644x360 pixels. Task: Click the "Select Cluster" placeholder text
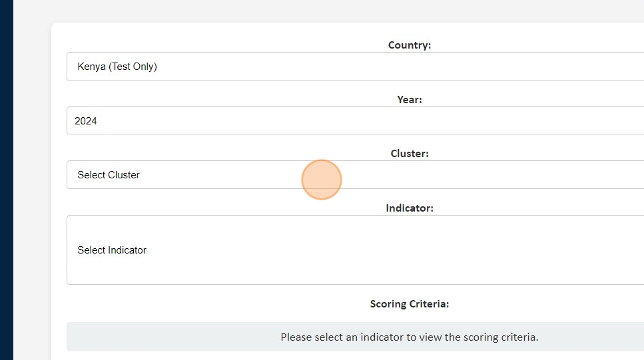(x=109, y=175)
